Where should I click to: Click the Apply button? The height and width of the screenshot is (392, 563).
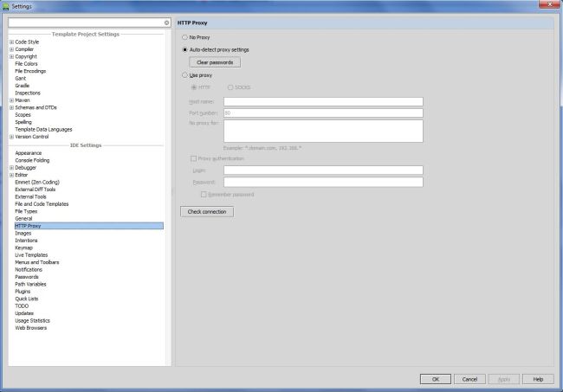[x=504, y=379]
